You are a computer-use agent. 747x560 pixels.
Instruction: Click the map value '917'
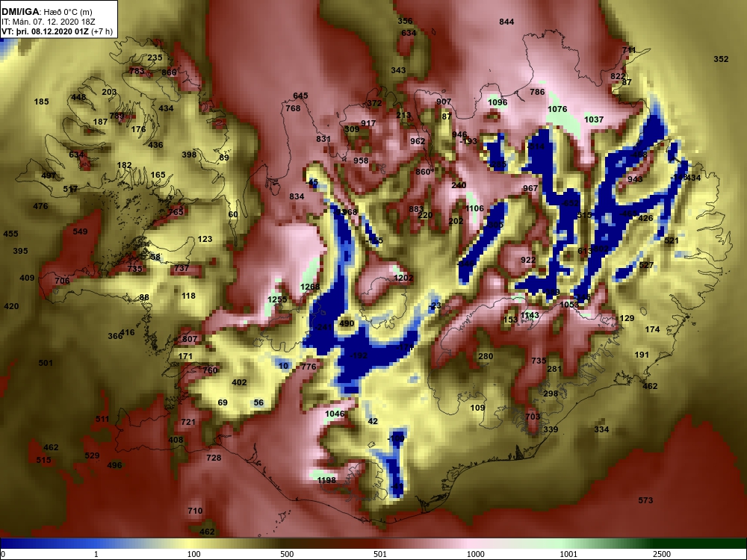tap(368, 123)
